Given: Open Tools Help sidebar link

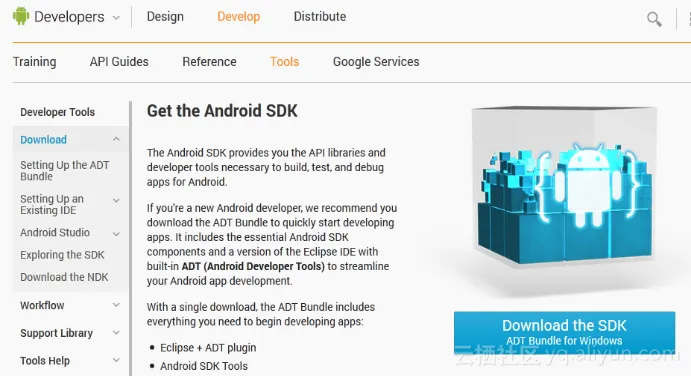Looking at the screenshot, I should (x=45, y=361).
